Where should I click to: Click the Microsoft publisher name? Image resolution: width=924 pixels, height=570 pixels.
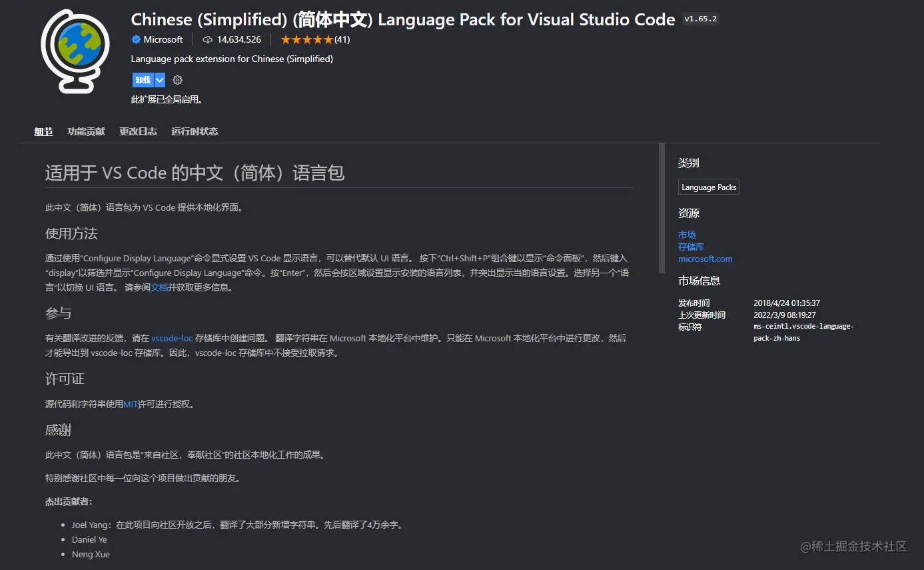(x=163, y=39)
